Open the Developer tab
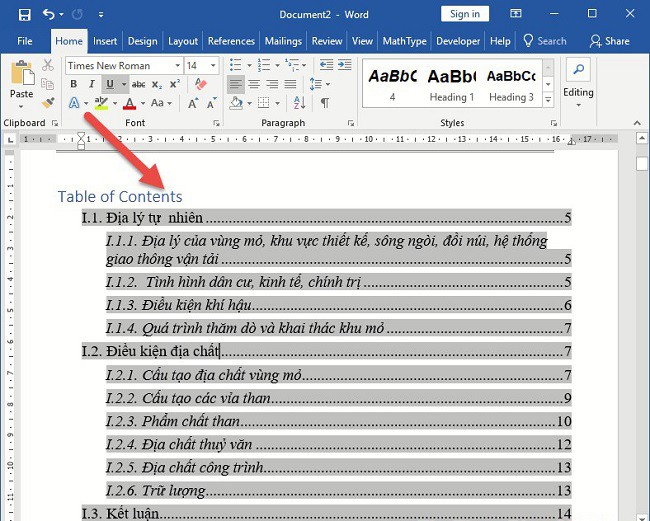650x521 pixels. tap(458, 41)
